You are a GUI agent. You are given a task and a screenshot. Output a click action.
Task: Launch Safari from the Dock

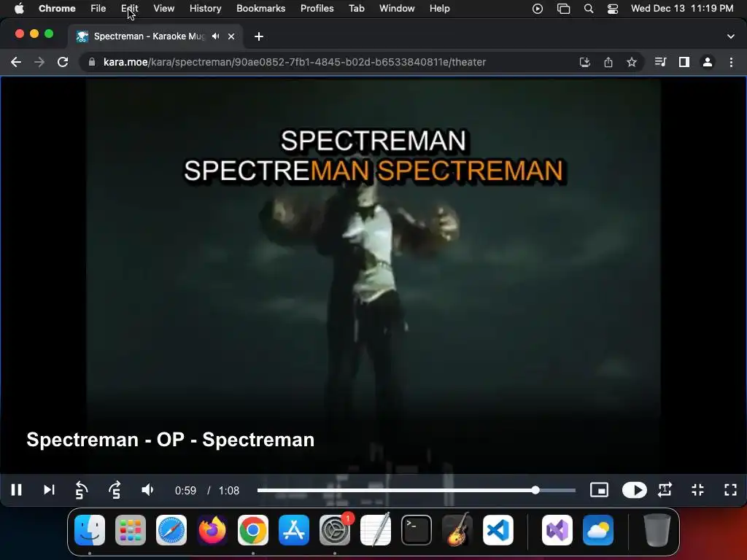171,530
